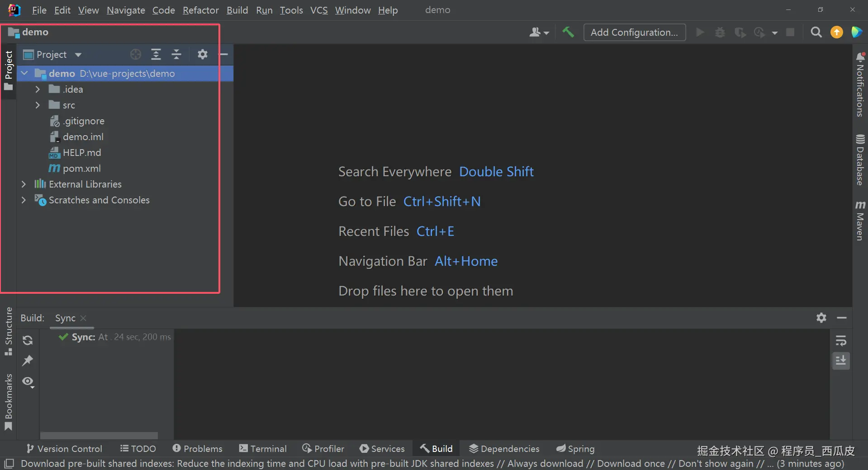
Task: Toggle soft-wrap icon in Build output
Action: (841, 340)
